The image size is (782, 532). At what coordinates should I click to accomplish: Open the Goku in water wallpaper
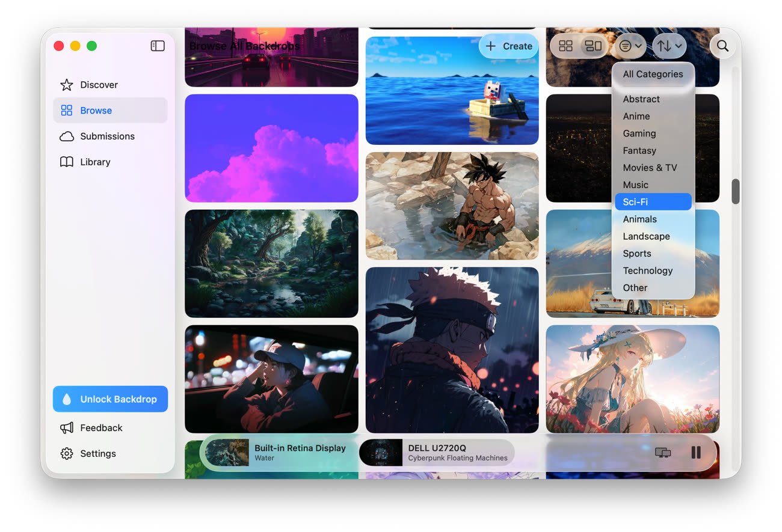coord(452,206)
